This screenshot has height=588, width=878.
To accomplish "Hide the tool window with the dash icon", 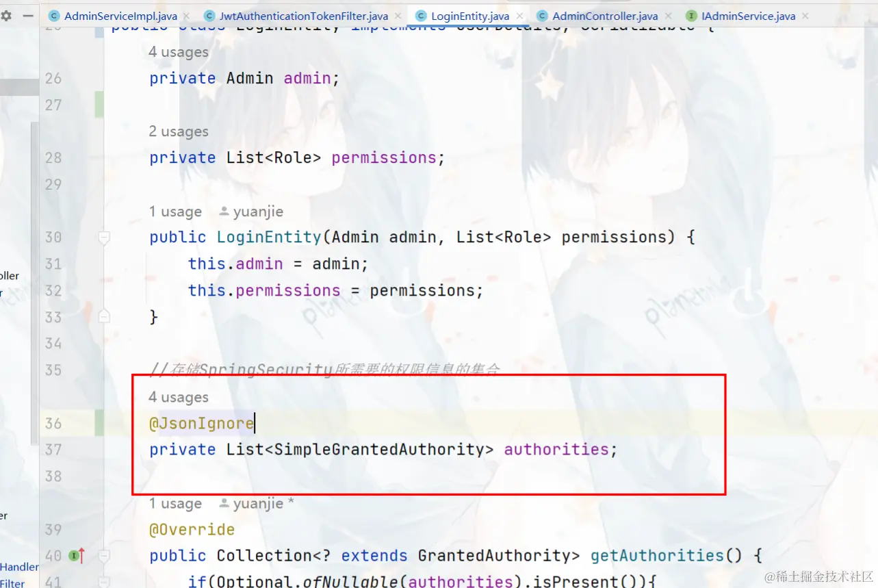I will pos(28,15).
